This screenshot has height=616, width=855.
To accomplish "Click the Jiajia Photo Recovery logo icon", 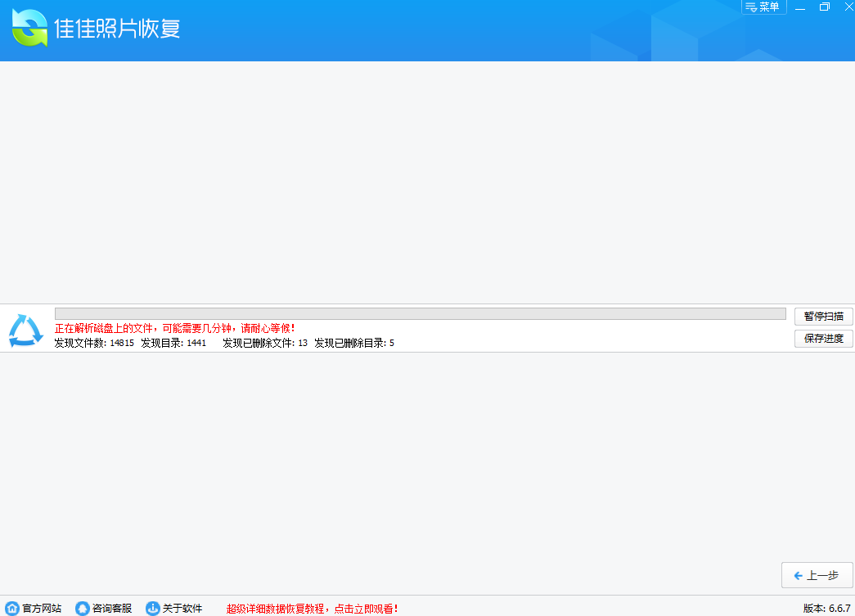I will (x=29, y=28).
